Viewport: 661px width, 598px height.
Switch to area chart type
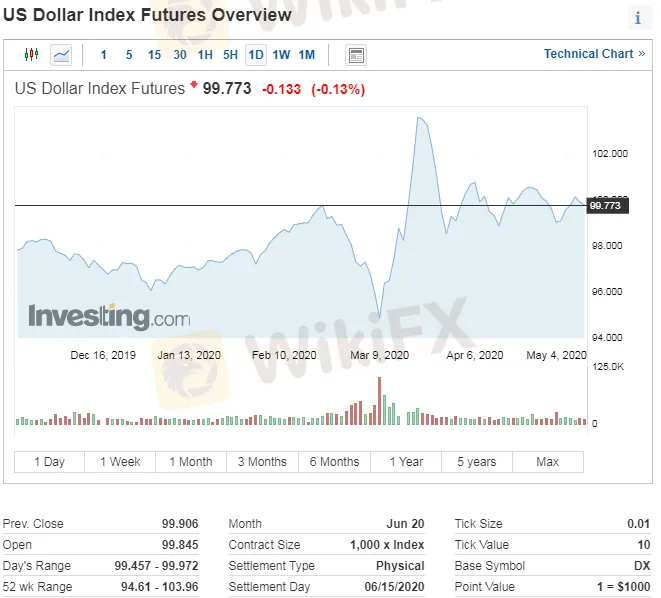62,55
